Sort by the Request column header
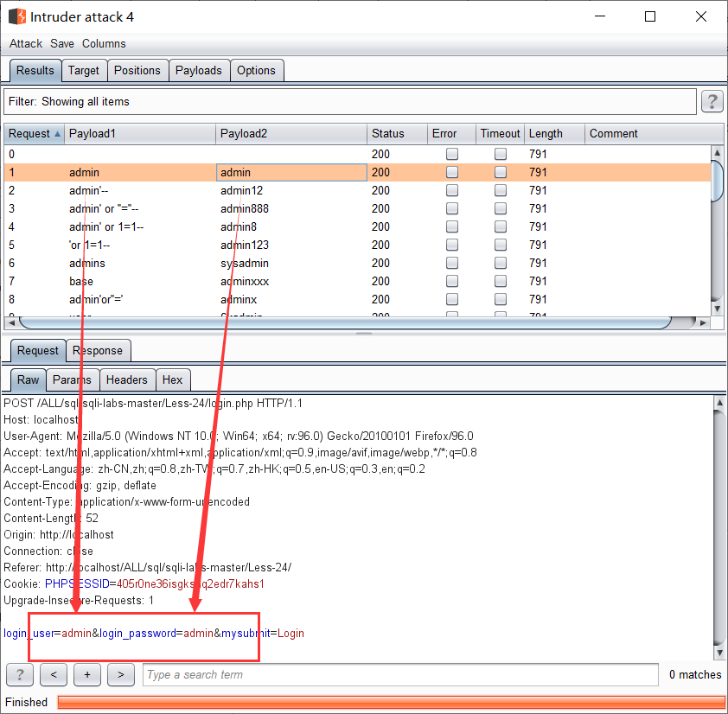Image resolution: width=728 pixels, height=714 pixels. click(x=34, y=134)
